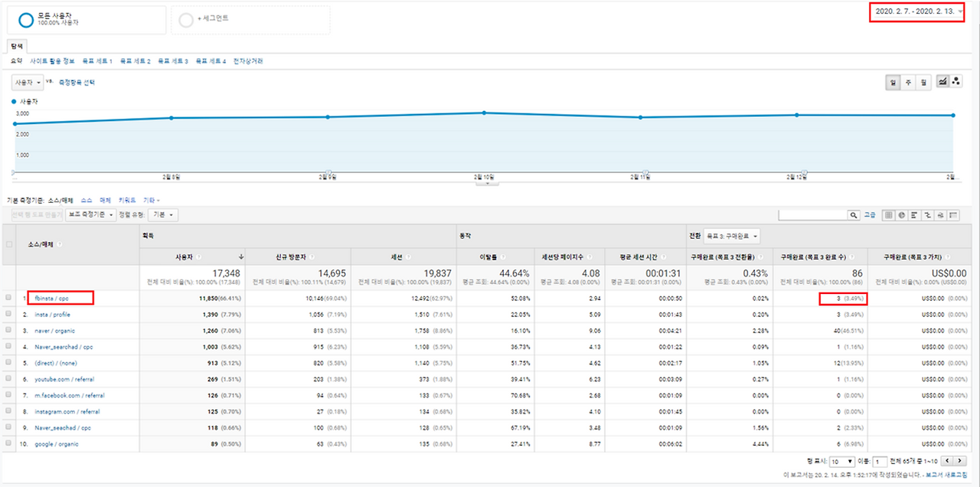The image size is (980, 487).
Task: Click the 모든 사용자 segment circle
Action: (x=26, y=20)
